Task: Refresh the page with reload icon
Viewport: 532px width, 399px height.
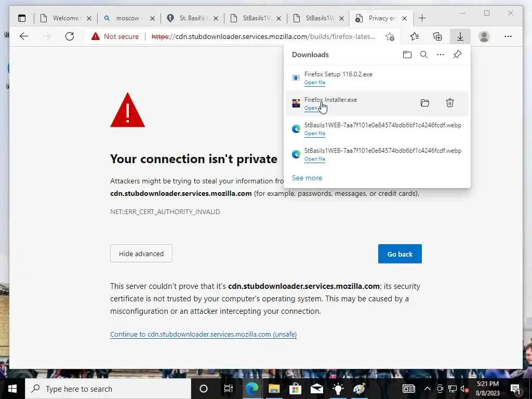Action: tap(70, 36)
